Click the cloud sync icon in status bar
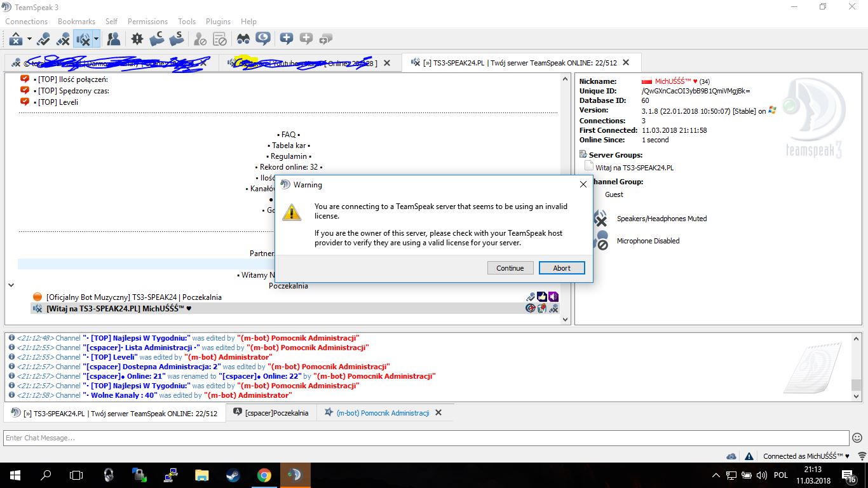 pyautogui.click(x=731, y=456)
